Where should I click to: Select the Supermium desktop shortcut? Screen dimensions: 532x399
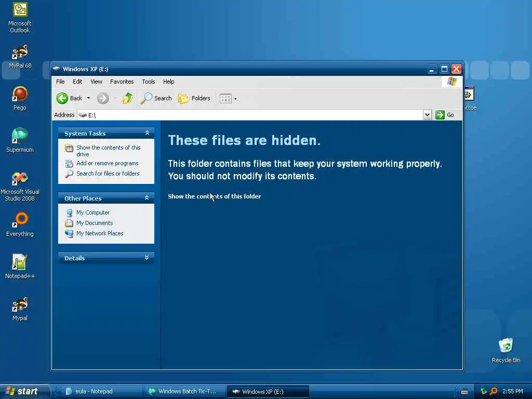pyautogui.click(x=20, y=140)
